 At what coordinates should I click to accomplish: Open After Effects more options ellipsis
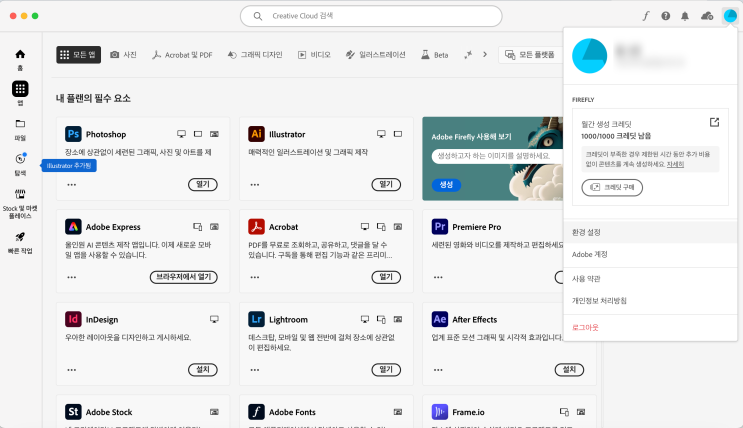[438, 370]
